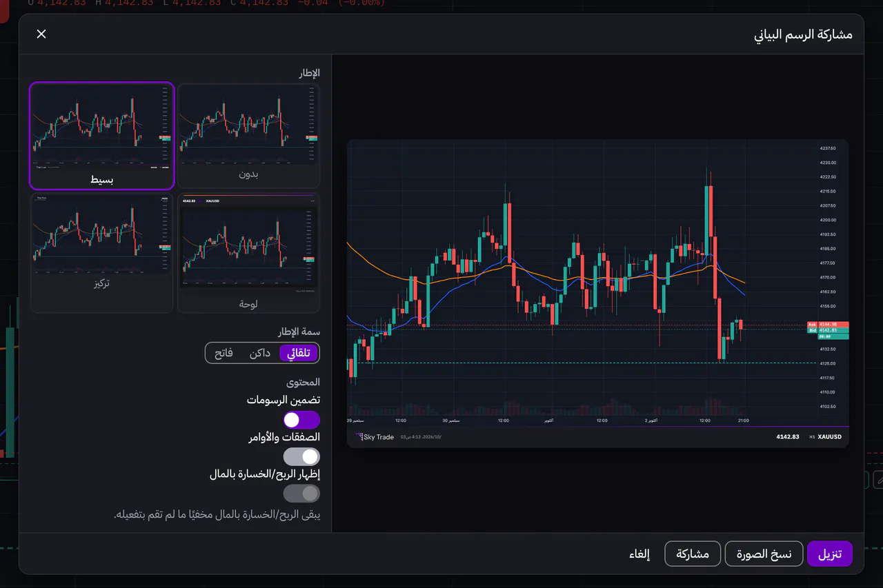Image resolution: width=883 pixels, height=588 pixels.
Task: Click the red Ask price label
Action: [x=827, y=324]
